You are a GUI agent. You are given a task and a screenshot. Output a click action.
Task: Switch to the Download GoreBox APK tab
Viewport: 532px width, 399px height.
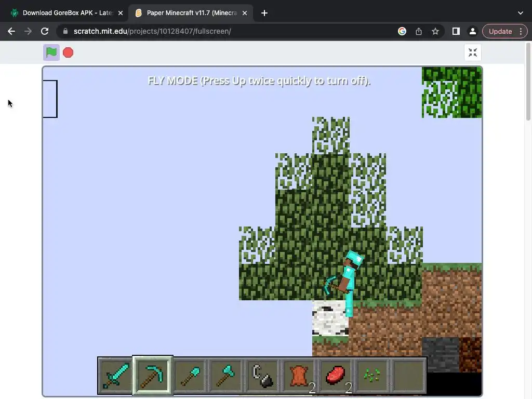coord(67,13)
